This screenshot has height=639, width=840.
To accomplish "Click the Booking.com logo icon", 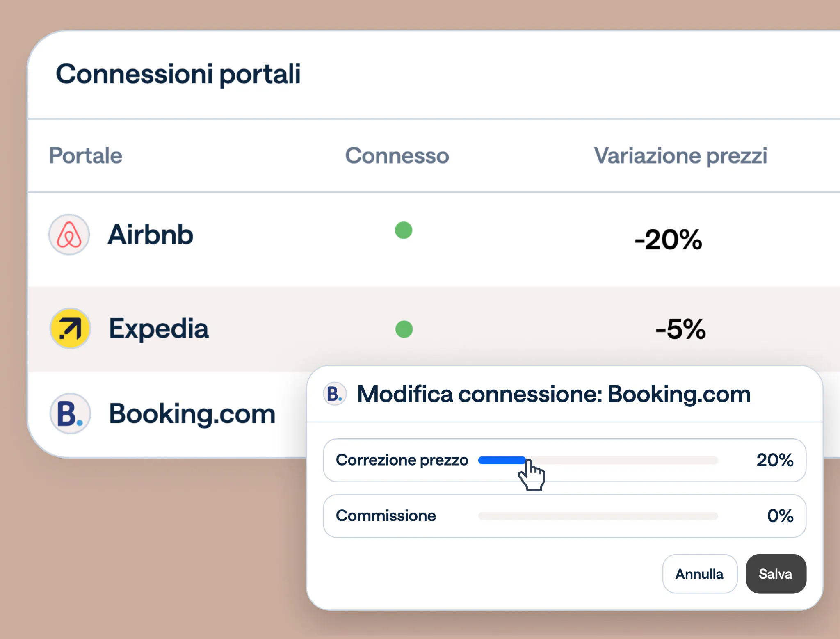I will [70, 413].
